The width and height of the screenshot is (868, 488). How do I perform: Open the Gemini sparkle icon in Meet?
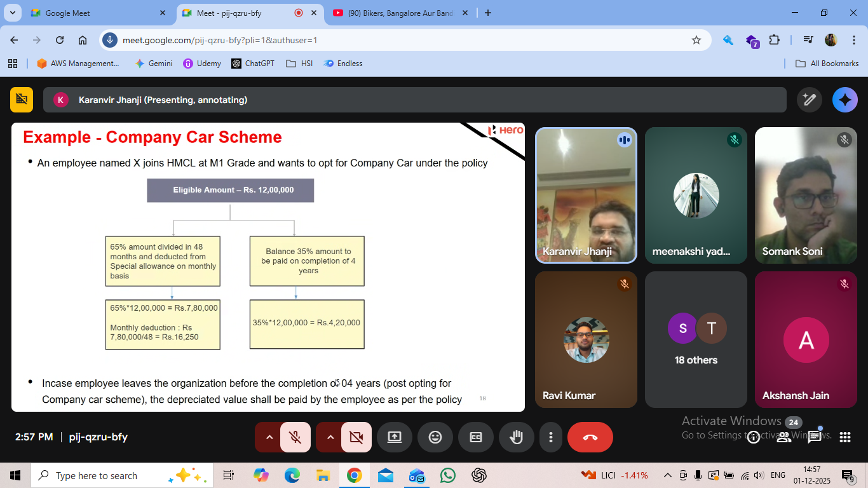[x=844, y=100]
